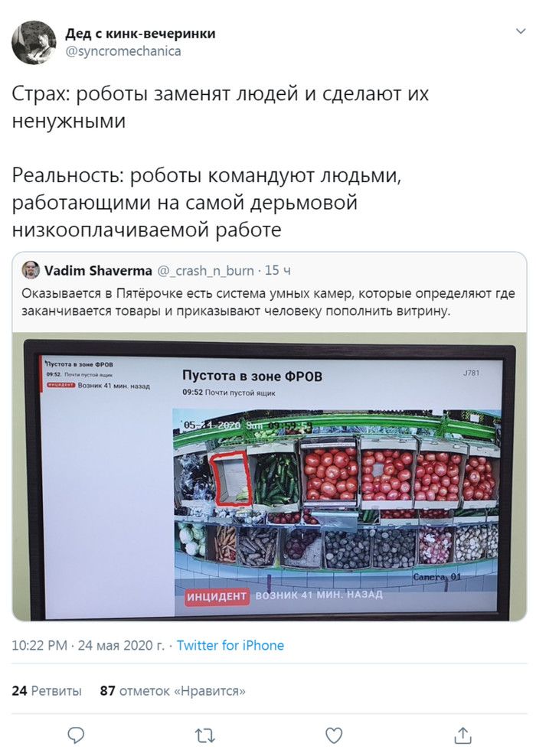View the 24 Ретвиты list

pos(47,691)
